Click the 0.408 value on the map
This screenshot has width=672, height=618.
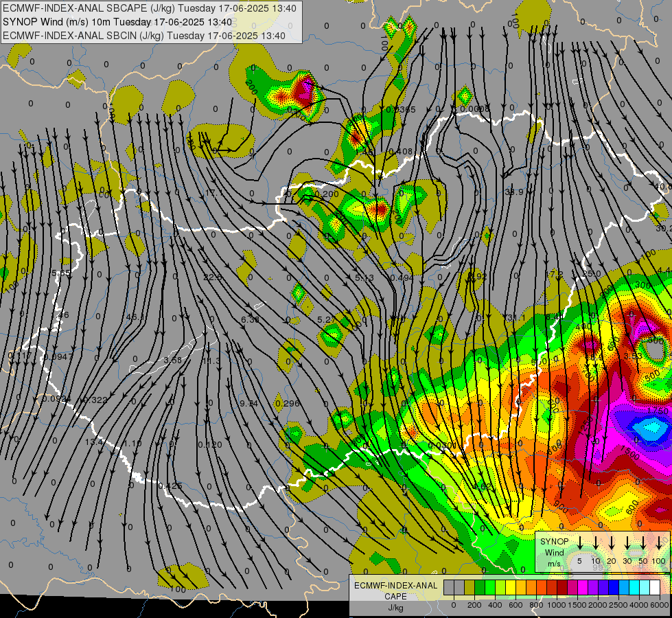400,151
